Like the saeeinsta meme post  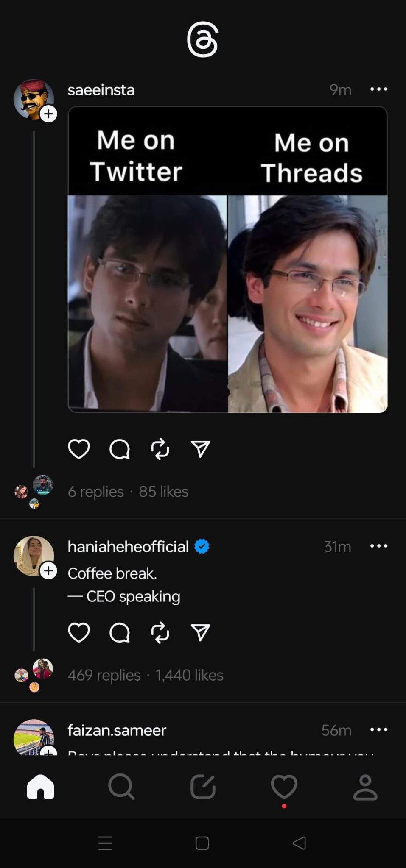[x=79, y=449]
